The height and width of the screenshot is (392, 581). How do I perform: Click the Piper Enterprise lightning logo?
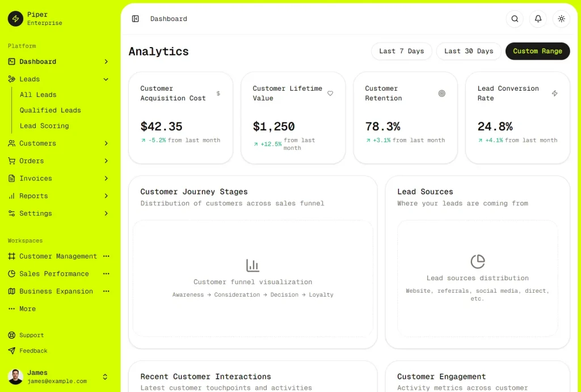click(x=15, y=19)
